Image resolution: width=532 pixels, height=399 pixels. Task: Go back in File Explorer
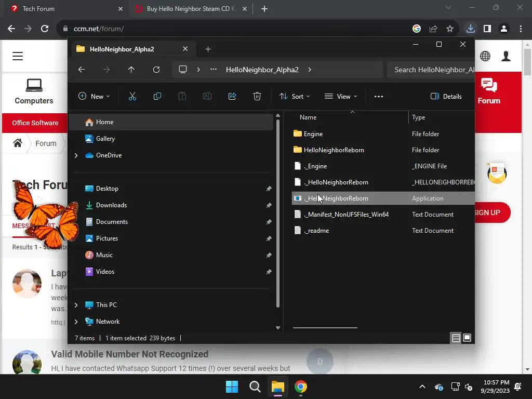(x=82, y=70)
